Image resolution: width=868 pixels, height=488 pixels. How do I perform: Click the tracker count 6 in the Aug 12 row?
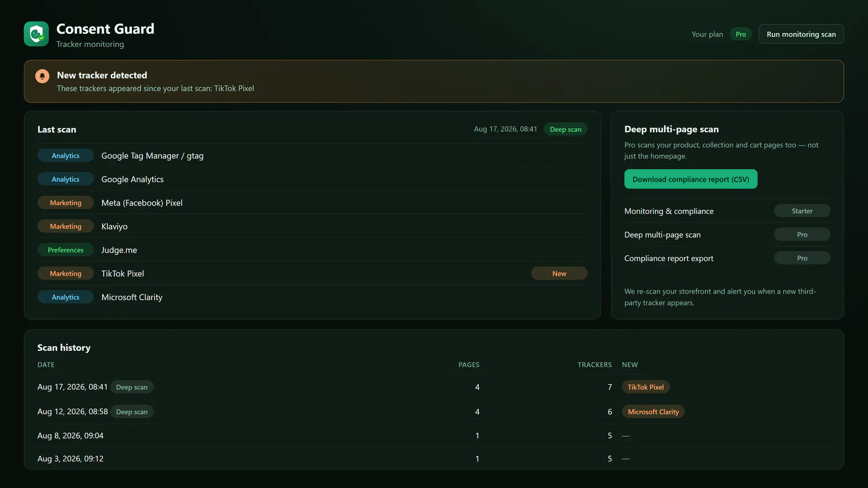(x=610, y=412)
